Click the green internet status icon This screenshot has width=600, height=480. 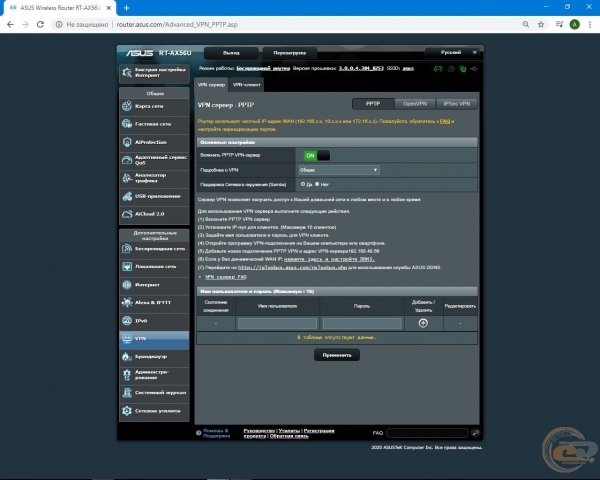[x=463, y=69]
